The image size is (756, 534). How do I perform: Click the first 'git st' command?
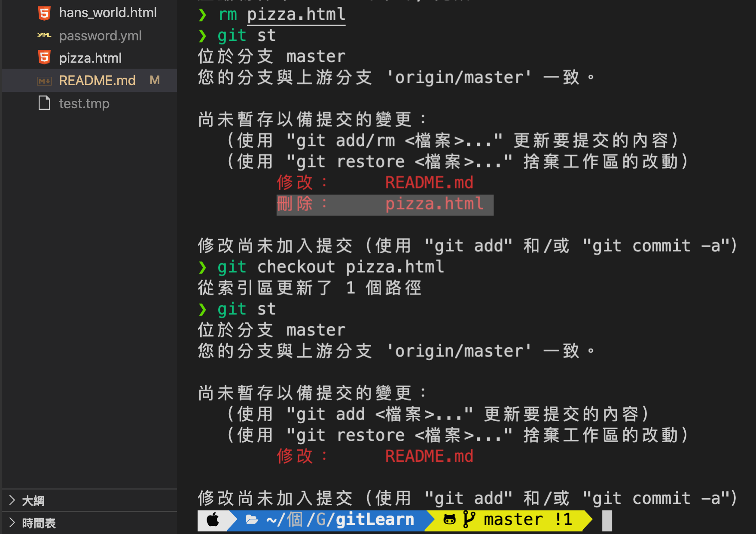[238, 36]
